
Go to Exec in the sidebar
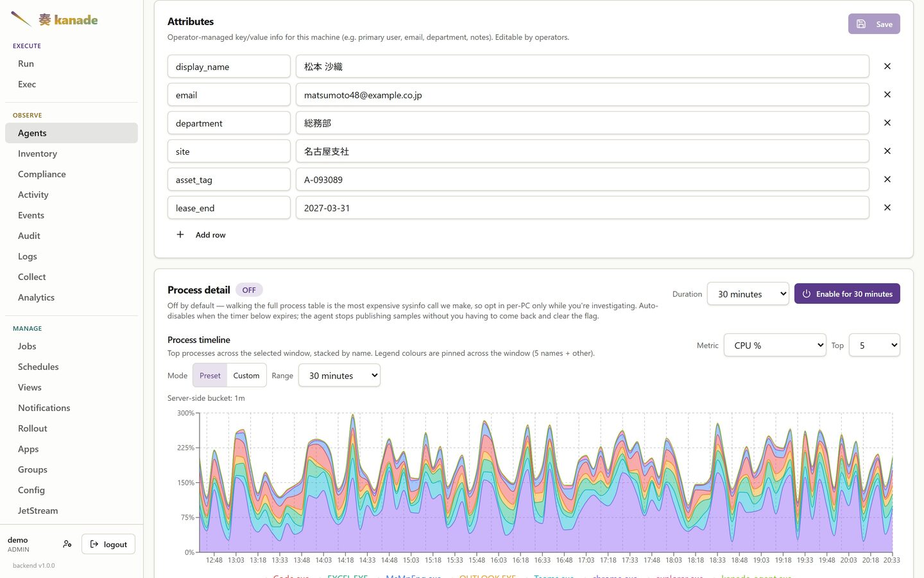tap(71, 84)
